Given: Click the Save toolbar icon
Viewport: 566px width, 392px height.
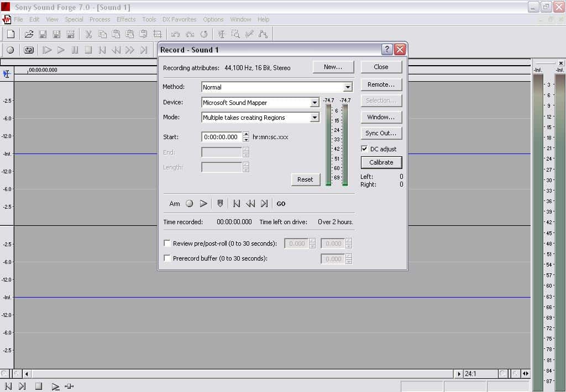Looking at the screenshot, I should tap(43, 34).
